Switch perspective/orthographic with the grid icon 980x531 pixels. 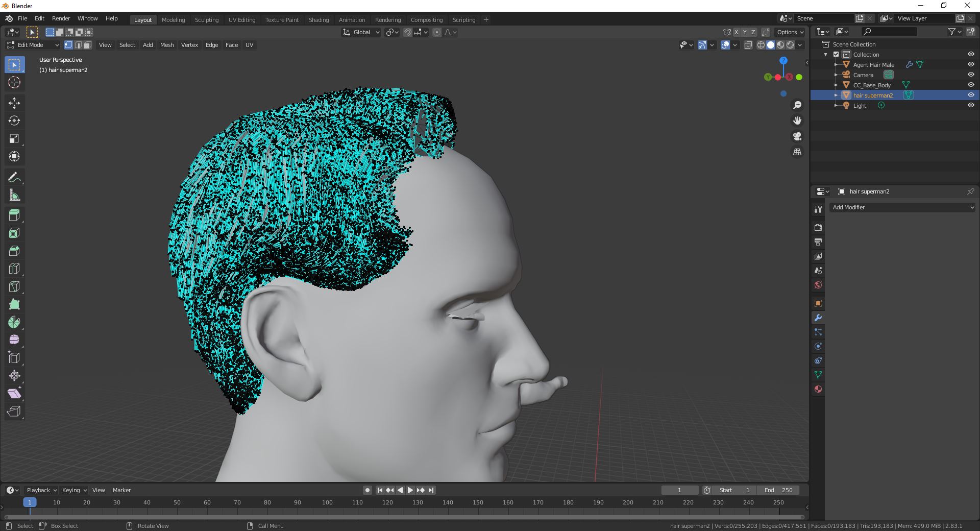797,152
